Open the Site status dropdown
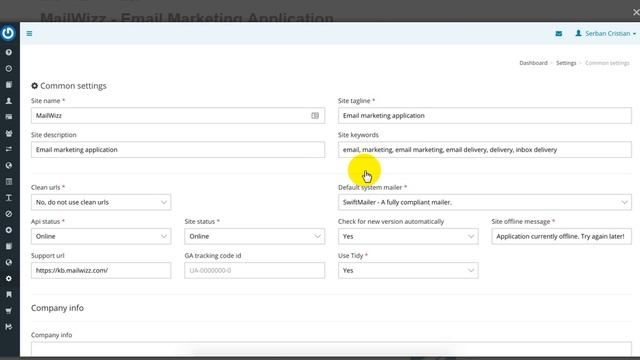 254,236
